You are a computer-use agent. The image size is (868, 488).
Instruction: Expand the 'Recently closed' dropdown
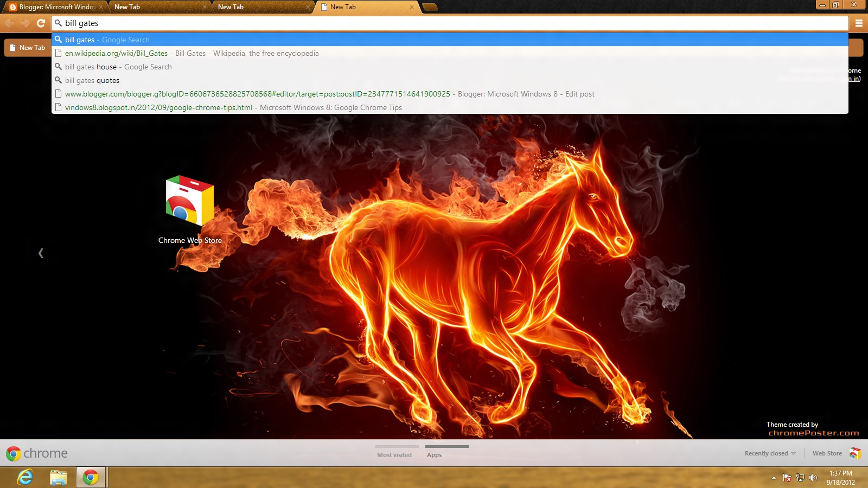click(x=770, y=453)
